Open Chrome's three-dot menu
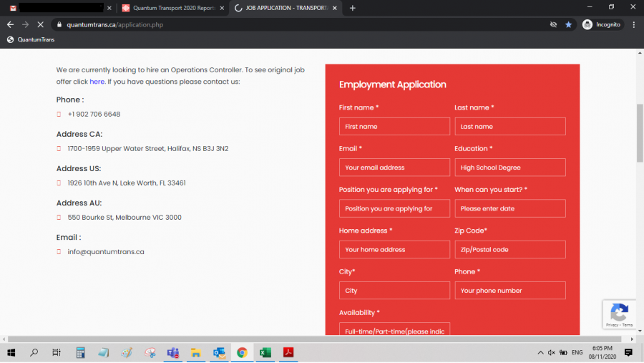 [634, 24]
